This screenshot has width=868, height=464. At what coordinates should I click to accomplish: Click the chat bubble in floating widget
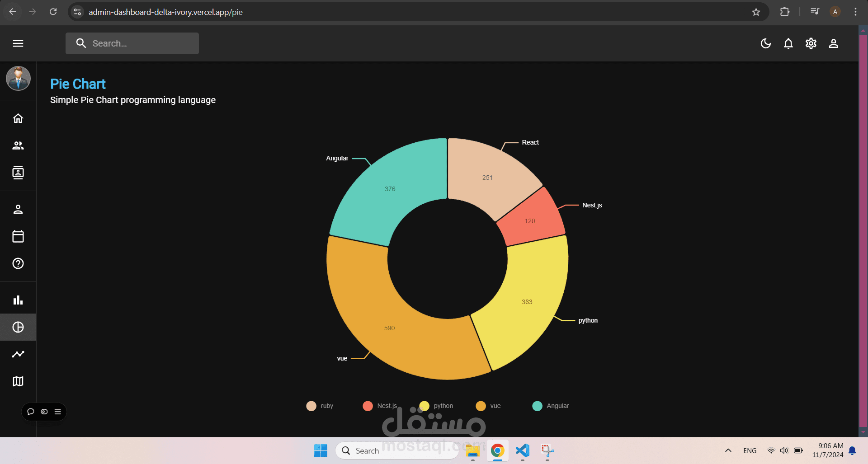(x=31, y=412)
